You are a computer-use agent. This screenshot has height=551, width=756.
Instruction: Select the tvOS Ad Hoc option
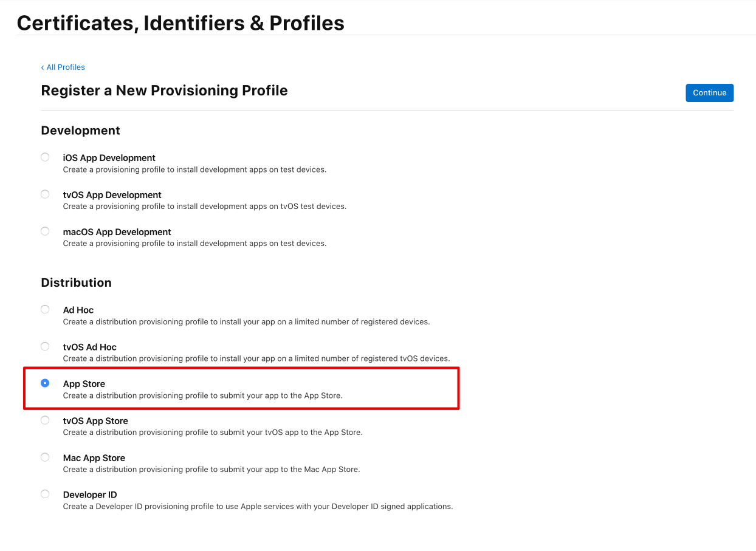coord(45,346)
